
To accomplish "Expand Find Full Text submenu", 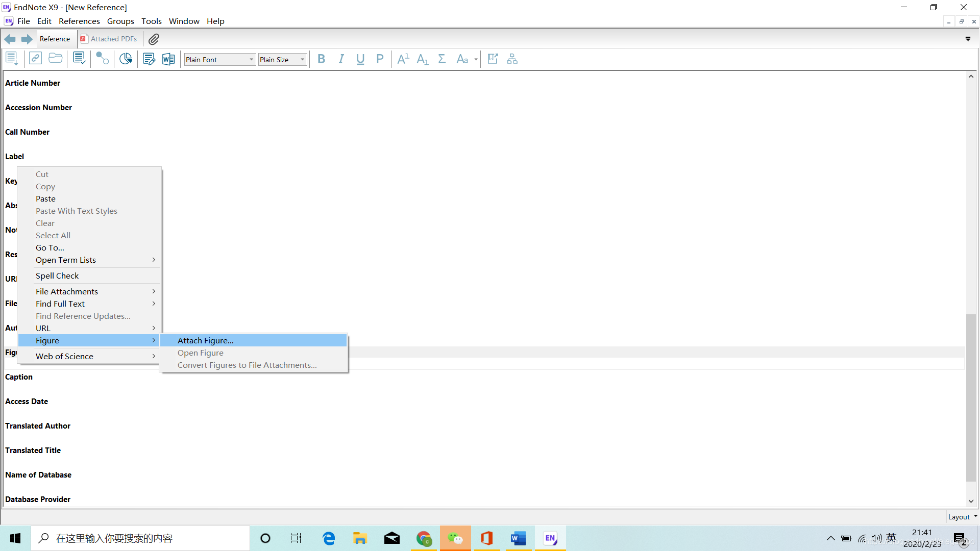I will click(89, 304).
